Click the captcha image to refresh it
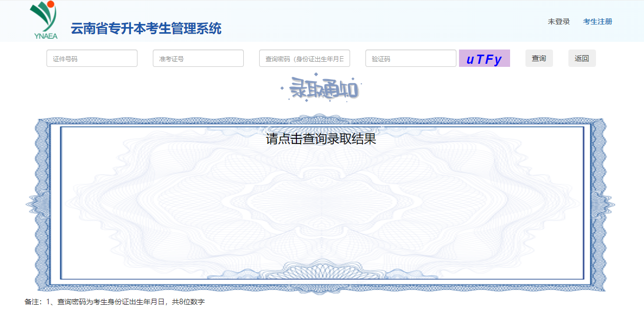This screenshot has height=316, width=644. point(484,58)
